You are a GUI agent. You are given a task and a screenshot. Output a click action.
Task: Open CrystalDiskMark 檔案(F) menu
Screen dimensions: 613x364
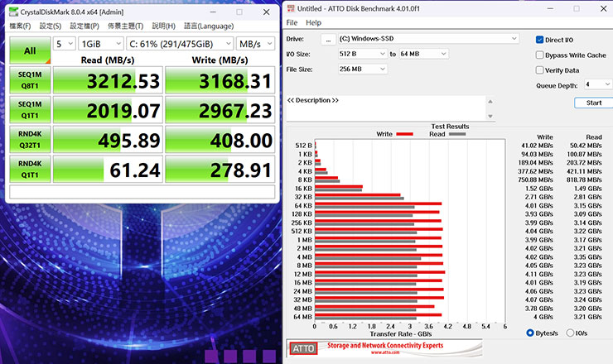(x=20, y=26)
